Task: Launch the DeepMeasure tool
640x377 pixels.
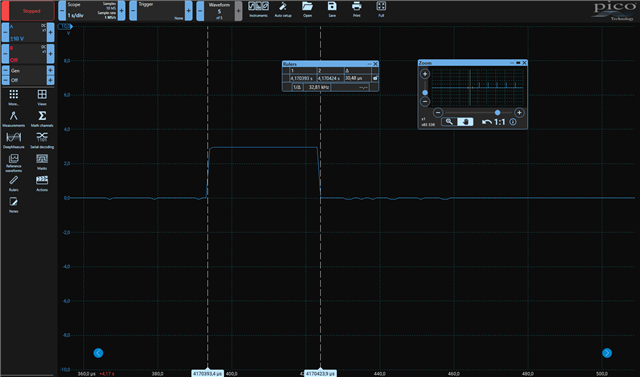Action: pos(13,140)
